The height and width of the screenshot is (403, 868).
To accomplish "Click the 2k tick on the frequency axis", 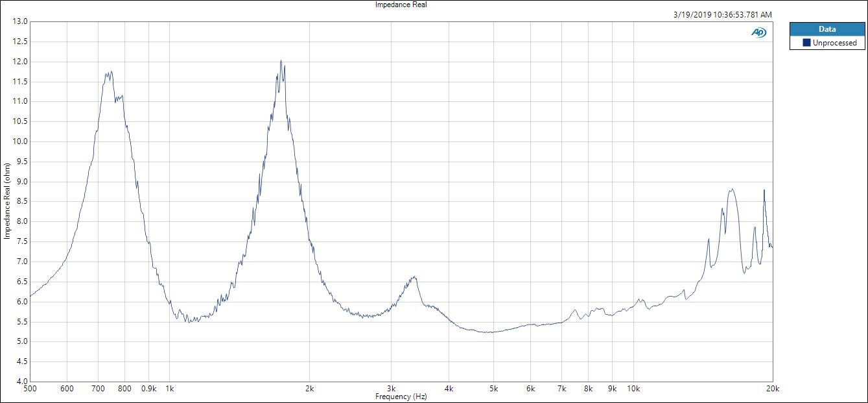I will coord(309,389).
